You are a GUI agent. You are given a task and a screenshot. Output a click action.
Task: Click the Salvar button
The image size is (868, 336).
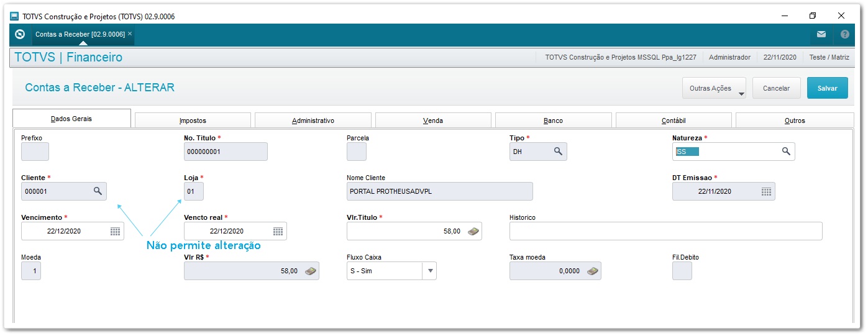click(x=828, y=88)
